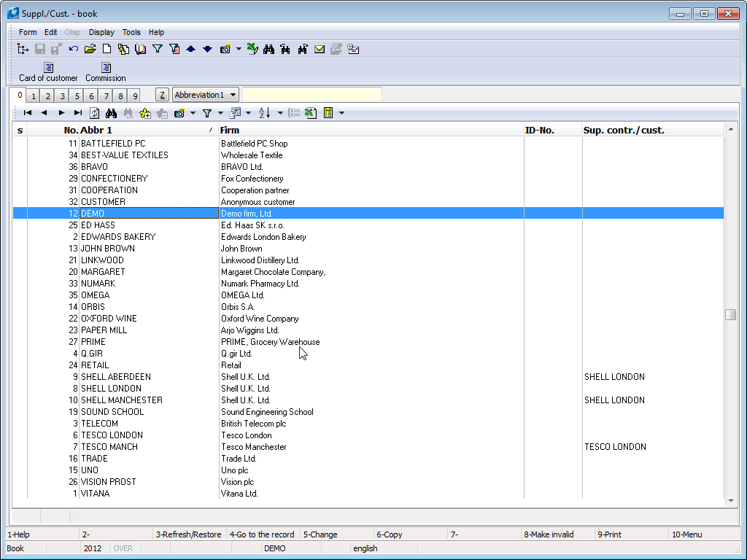747x560 pixels.
Task: Click the Firm column header
Action: [371, 130]
